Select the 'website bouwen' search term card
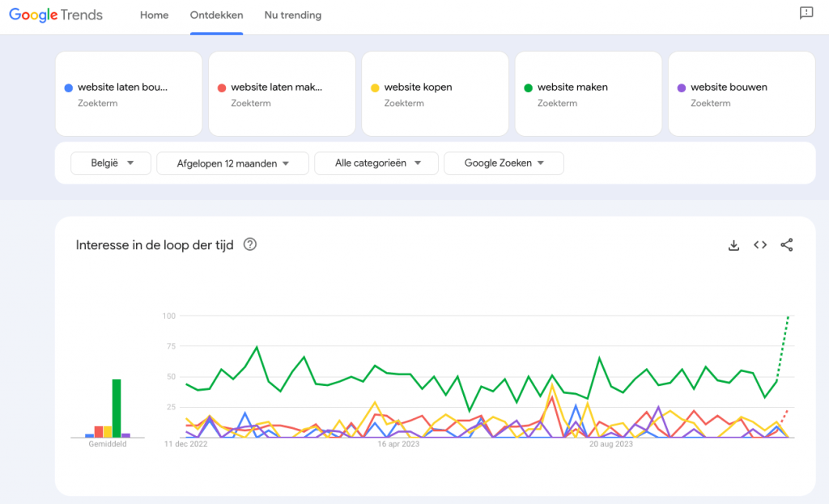Image resolution: width=829 pixels, height=504 pixels. (x=742, y=94)
